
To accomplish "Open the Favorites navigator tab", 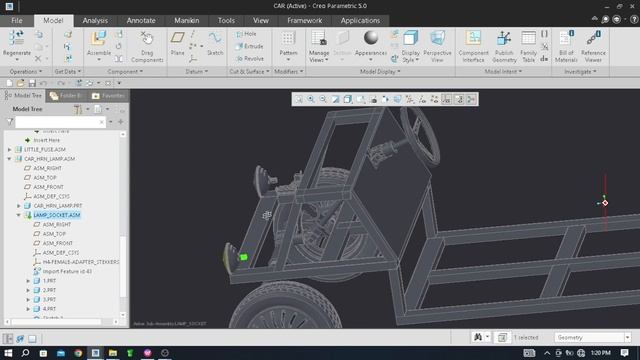I will coord(108,96).
